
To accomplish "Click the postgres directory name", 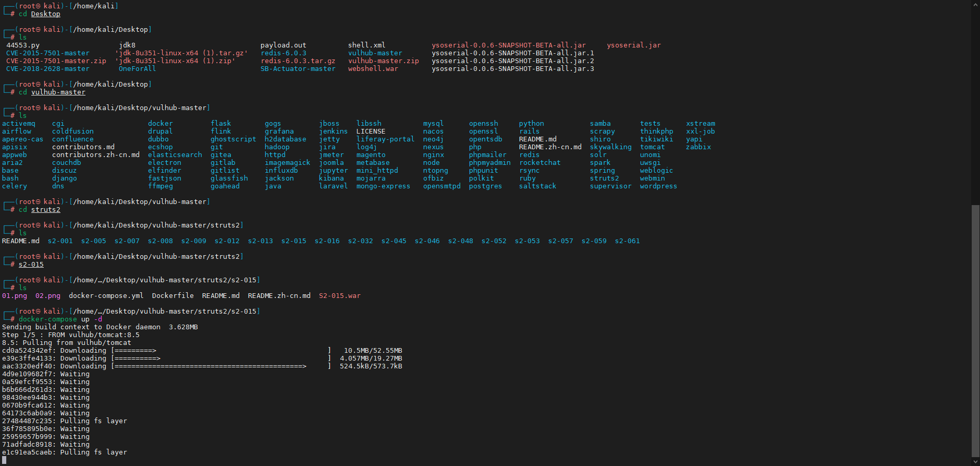I will coord(486,186).
